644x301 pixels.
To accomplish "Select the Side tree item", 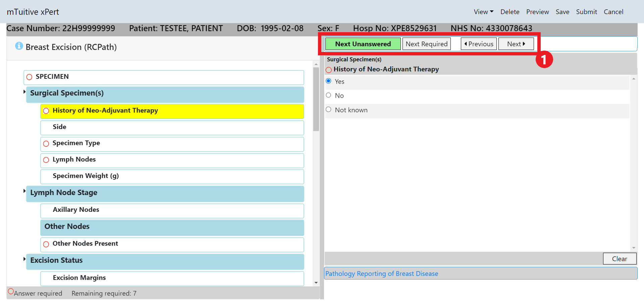I will coord(172,128).
